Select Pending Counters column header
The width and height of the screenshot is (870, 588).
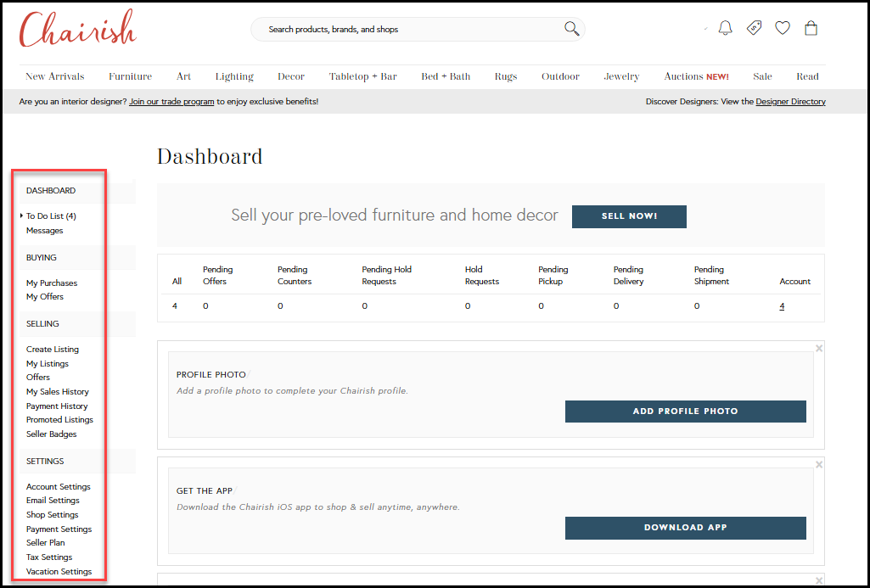[x=294, y=275]
